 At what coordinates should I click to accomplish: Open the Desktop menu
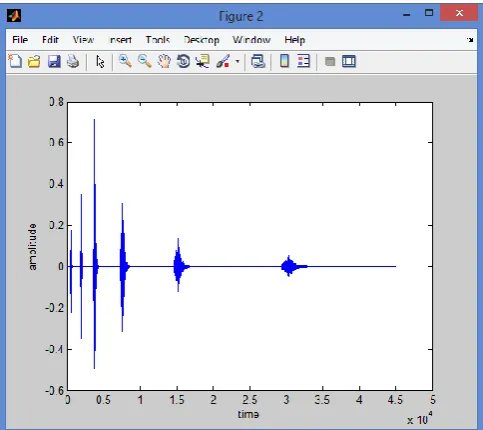tap(201, 40)
